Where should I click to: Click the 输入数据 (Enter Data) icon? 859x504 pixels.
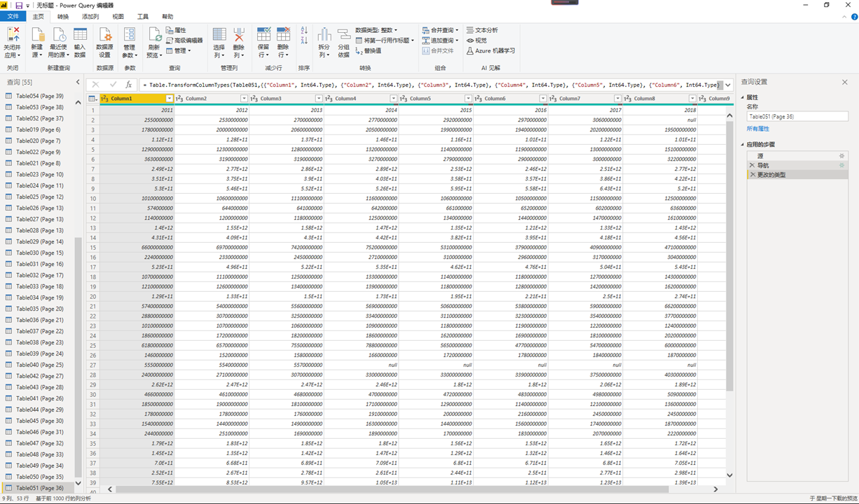(80, 35)
